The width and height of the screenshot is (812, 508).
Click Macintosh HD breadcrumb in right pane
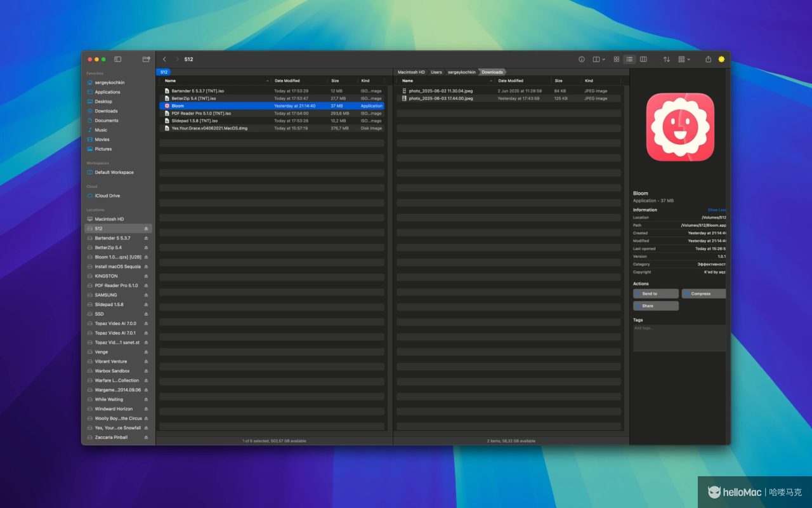click(411, 72)
